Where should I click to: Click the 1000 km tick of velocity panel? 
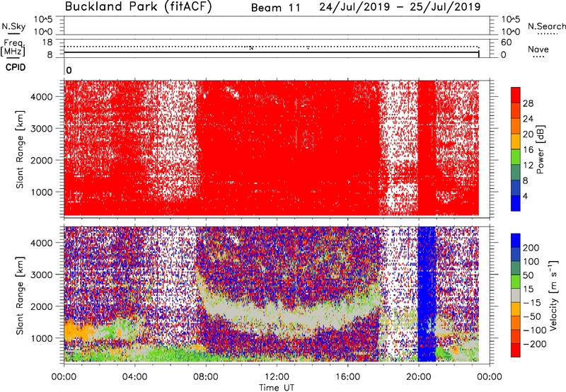tap(42, 338)
